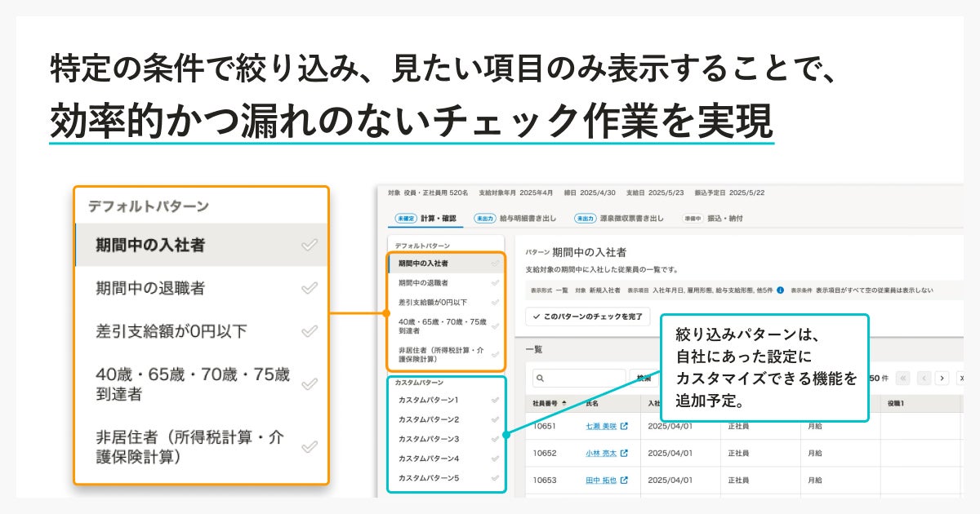
Task: Open employee link 七瀬 美咲
Action: (600, 426)
